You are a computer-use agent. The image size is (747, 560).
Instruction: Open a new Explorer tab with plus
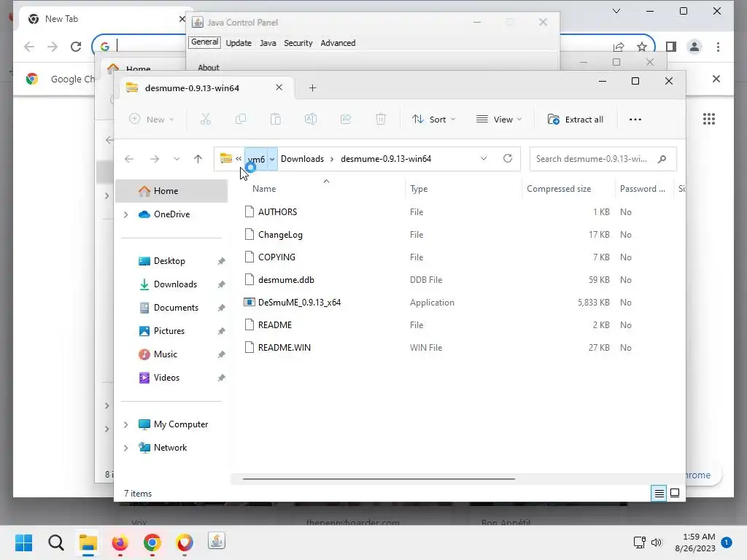pyautogui.click(x=312, y=88)
